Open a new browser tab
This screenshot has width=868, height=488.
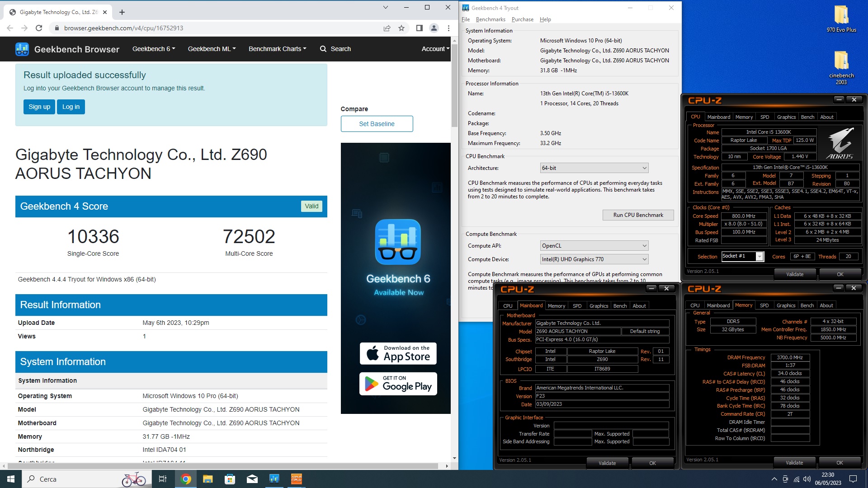pos(122,12)
